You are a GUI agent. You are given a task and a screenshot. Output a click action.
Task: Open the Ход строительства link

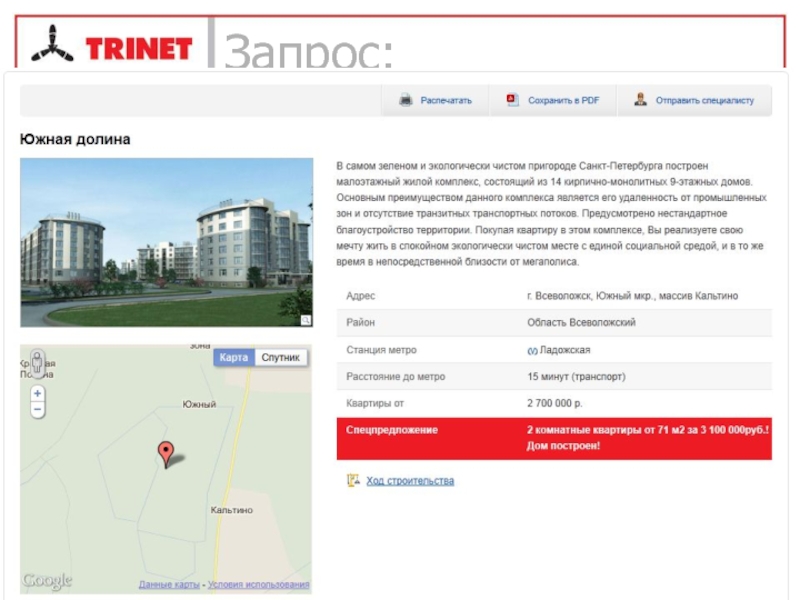point(410,481)
